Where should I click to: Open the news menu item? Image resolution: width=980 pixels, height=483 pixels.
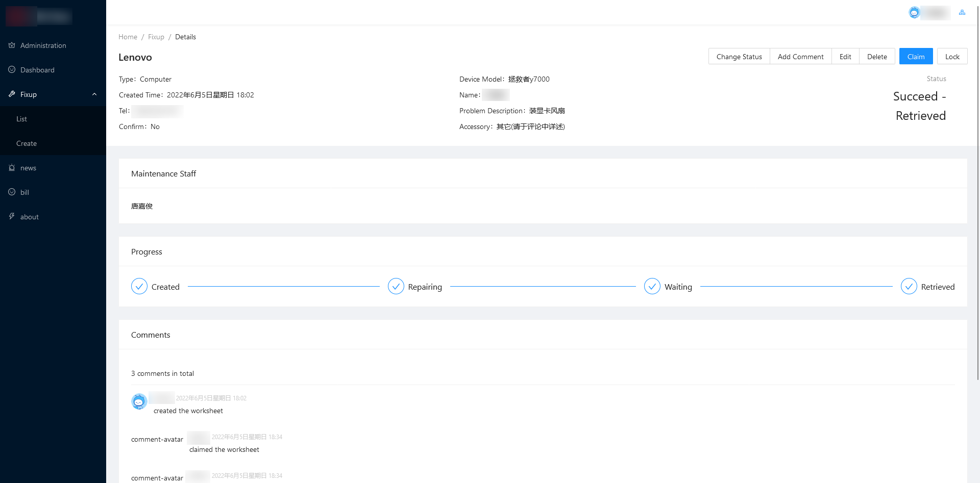pyautogui.click(x=53, y=168)
